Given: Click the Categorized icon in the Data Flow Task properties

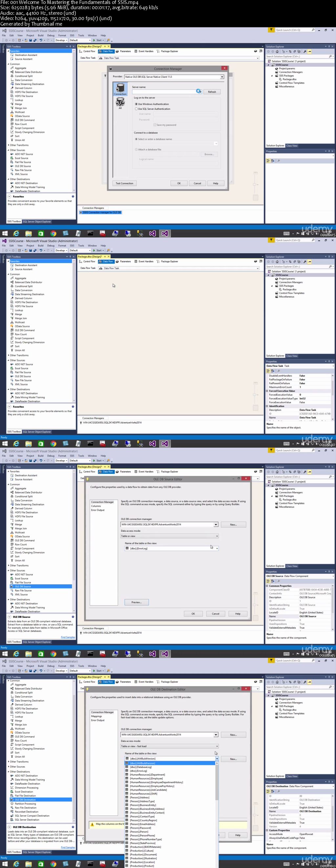Looking at the screenshot, I should (x=268, y=371).
